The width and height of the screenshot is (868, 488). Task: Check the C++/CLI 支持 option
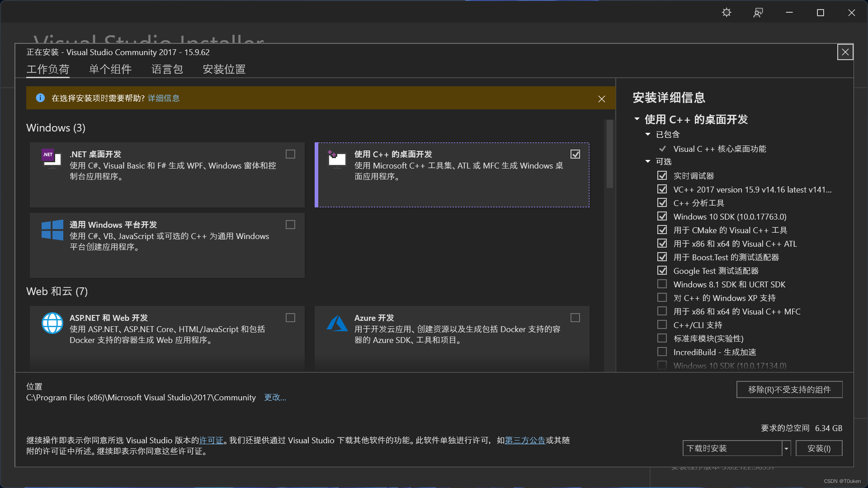(x=662, y=324)
